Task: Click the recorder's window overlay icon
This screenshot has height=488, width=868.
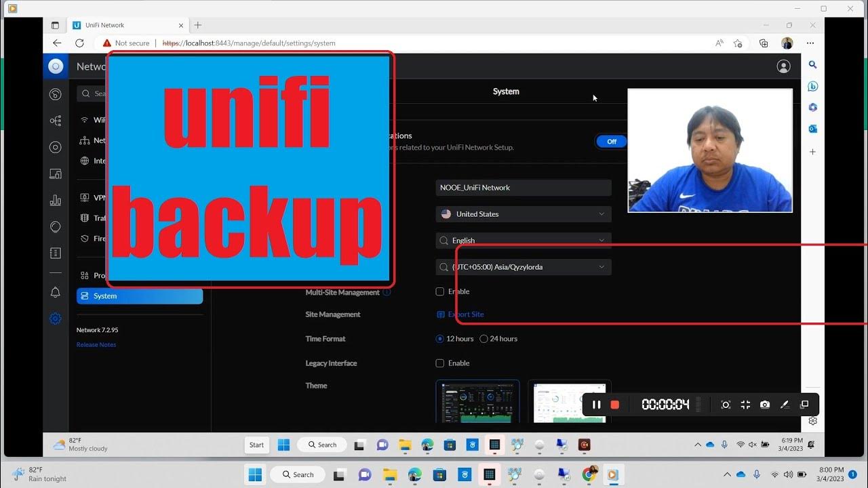Action: coord(804,405)
